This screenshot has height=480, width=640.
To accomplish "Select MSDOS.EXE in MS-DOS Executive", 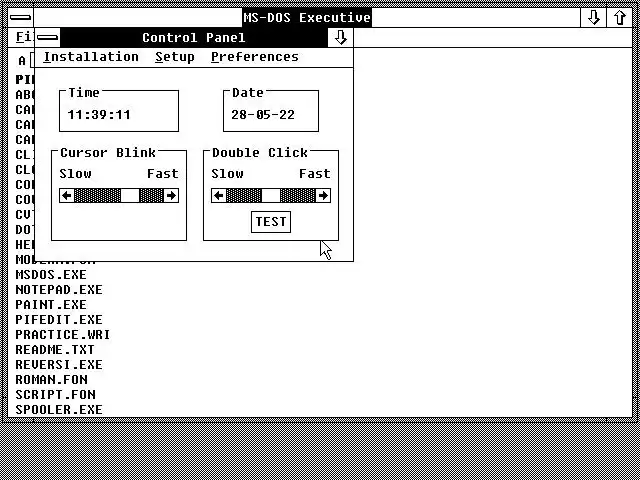I will tap(51, 274).
